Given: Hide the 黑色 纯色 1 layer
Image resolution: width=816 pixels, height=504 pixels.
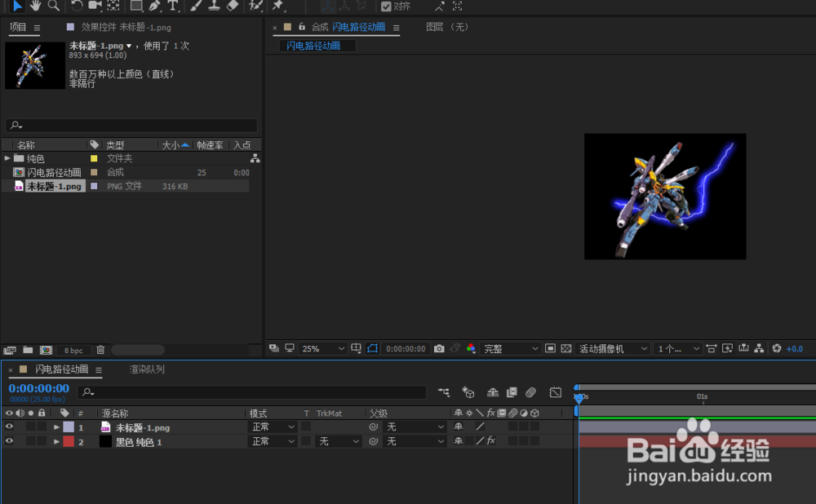Looking at the screenshot, I should (9, 441).
